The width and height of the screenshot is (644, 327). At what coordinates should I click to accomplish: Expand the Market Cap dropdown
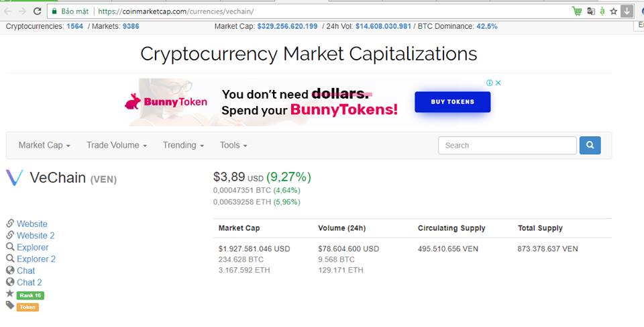pyautogui.click(x=44, y=145)
